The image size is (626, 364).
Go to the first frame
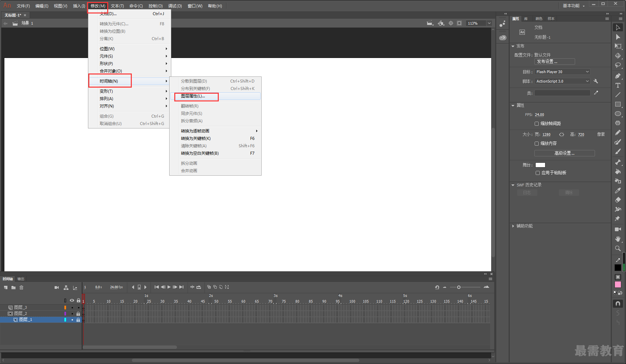(156, 287)
